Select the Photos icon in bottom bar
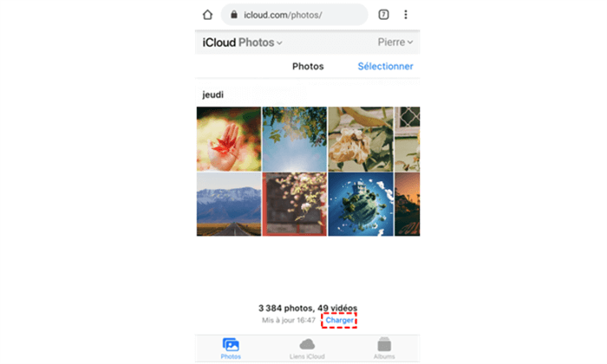Viewport: 607px width, 364px height. click(231, 344)
